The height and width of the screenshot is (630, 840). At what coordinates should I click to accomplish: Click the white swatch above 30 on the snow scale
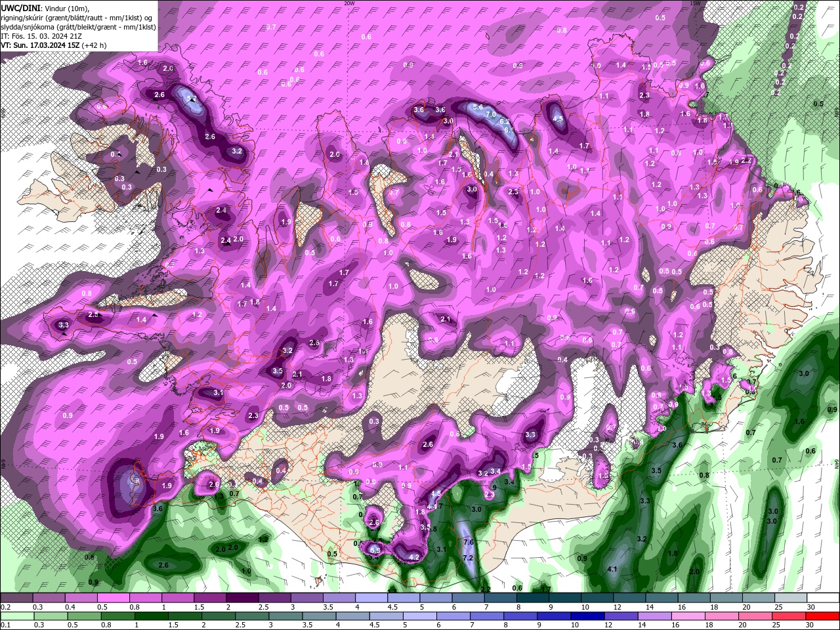[x=823, y=597]
